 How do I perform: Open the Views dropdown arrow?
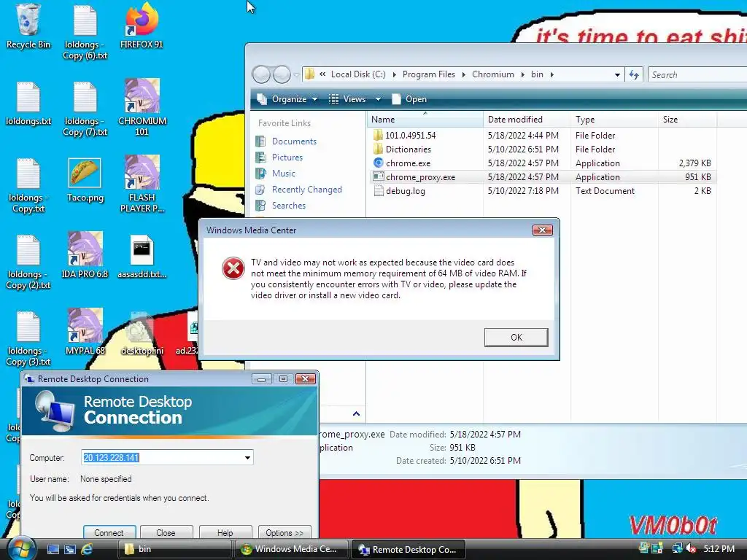pyautogui.click(x=378, y=99)
